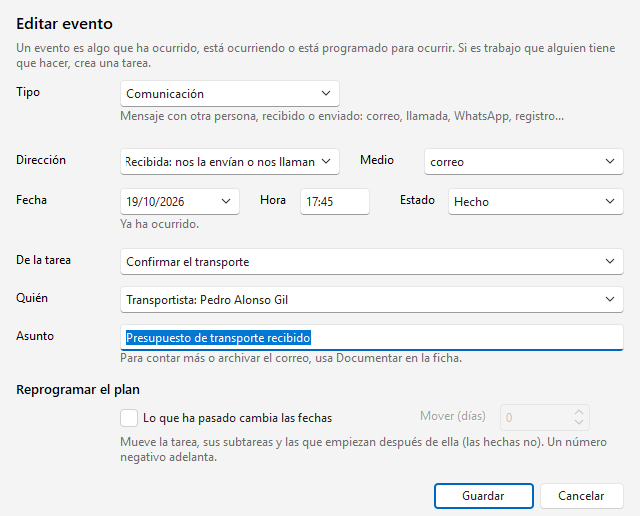
Task: Click the 'Quién' label
Action: (32, 298)
